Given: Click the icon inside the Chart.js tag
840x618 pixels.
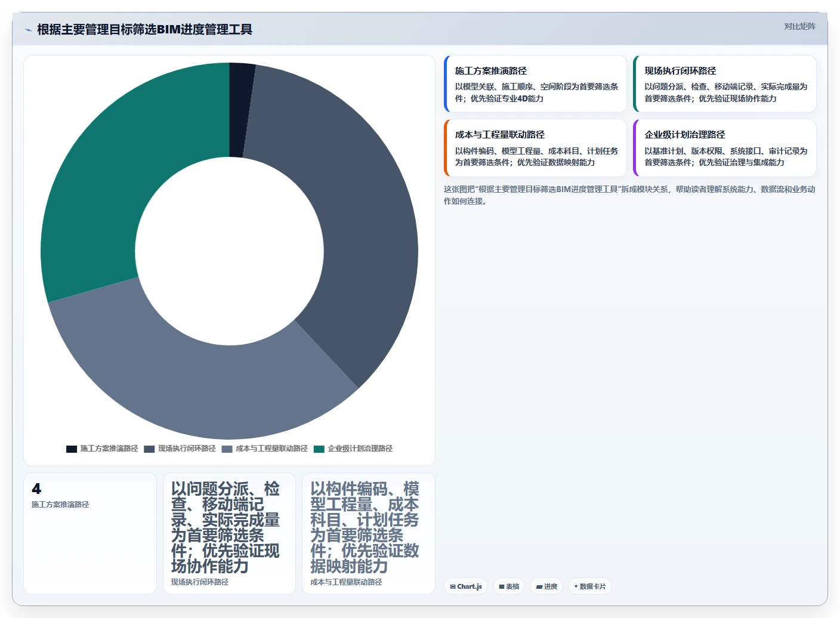Looking at the screenshot, I should (453, 586).
